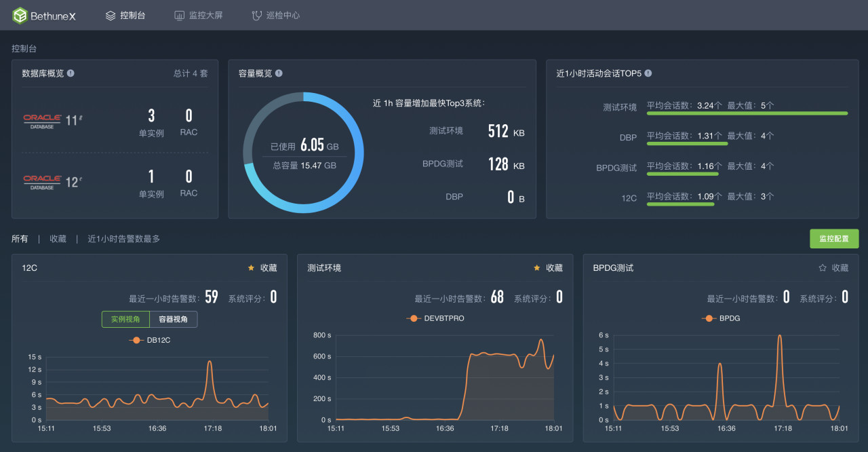Click alarm count 59 on 12C card
The height and width of the screenshot is (452, 868).
[x=212, y=297]
